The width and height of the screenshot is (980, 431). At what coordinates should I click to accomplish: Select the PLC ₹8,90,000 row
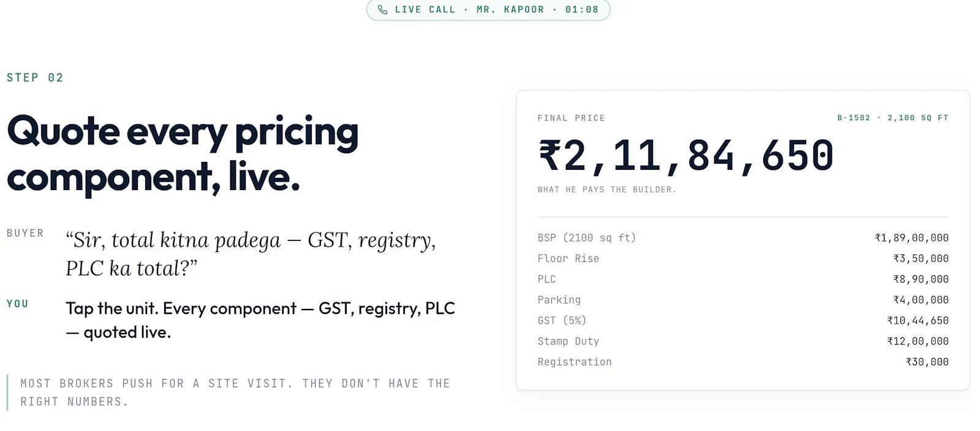tap(743, 279)
